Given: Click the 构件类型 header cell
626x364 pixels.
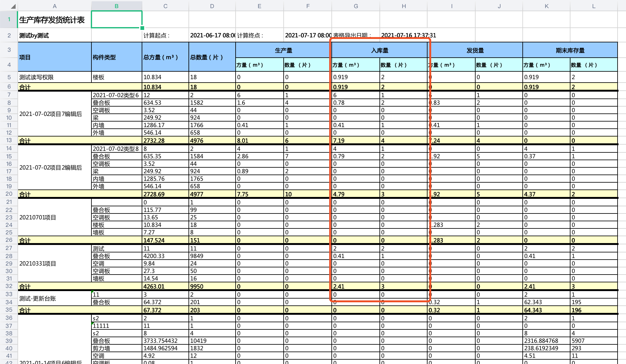Looking at the screenshot, I should 117,57.
